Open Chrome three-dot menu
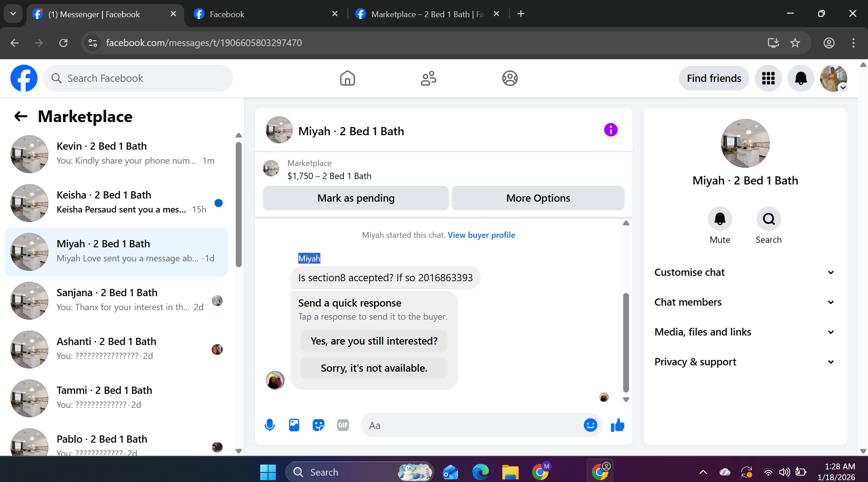 coord(853,43)
